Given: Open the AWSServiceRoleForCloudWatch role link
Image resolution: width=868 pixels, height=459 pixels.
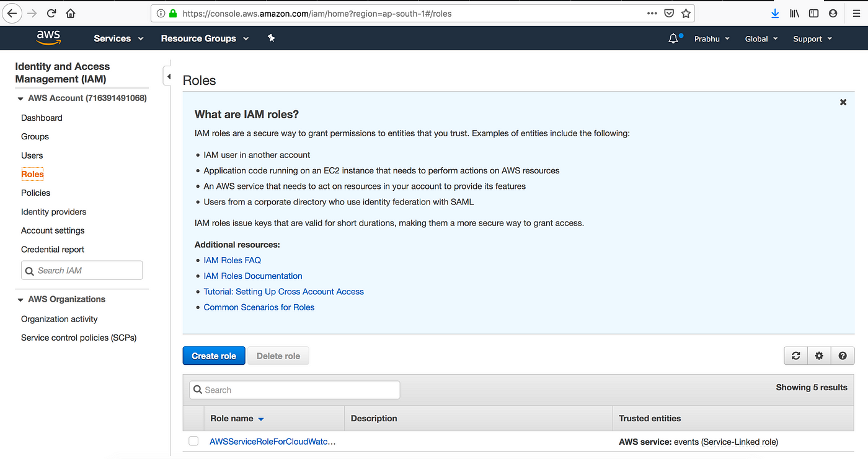Looking at the screenshot, I should tap(273, 442).
